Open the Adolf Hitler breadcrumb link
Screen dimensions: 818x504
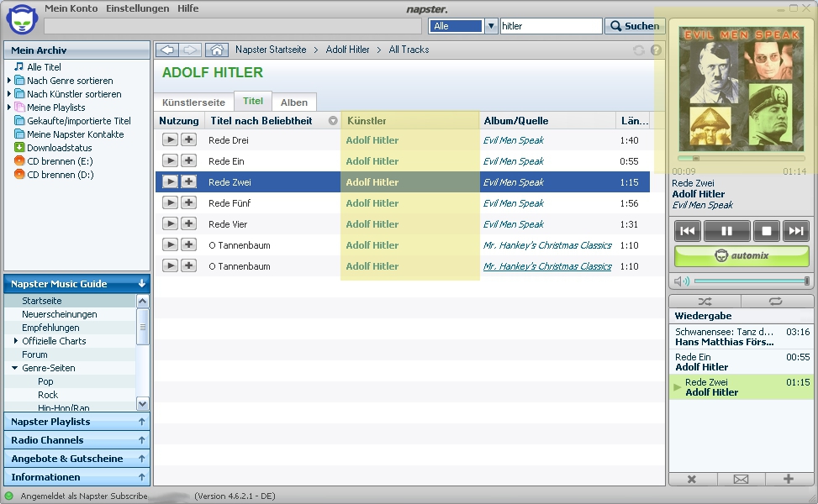(x=347, y=50)
